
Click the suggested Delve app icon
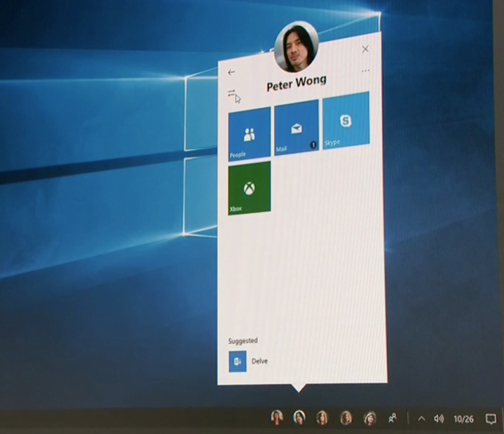[237, 362]
